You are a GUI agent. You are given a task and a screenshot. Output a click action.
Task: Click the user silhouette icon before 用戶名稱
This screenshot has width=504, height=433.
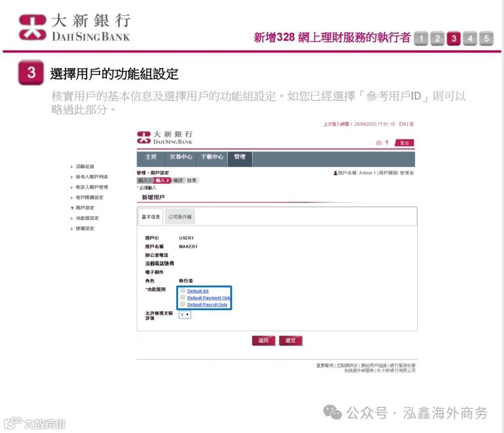(x=335, y=173)
